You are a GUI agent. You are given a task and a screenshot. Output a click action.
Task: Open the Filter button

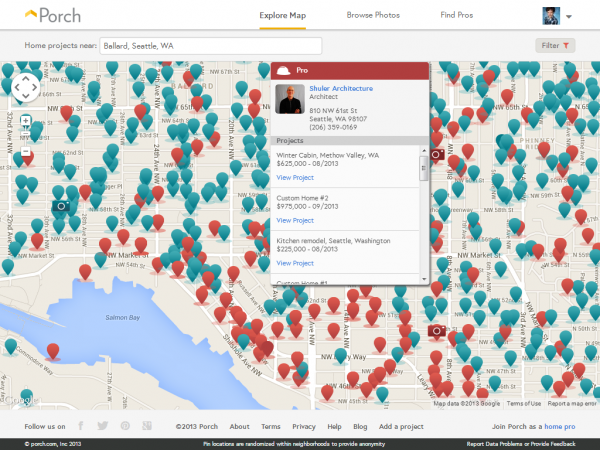click(x=555, y=46)
